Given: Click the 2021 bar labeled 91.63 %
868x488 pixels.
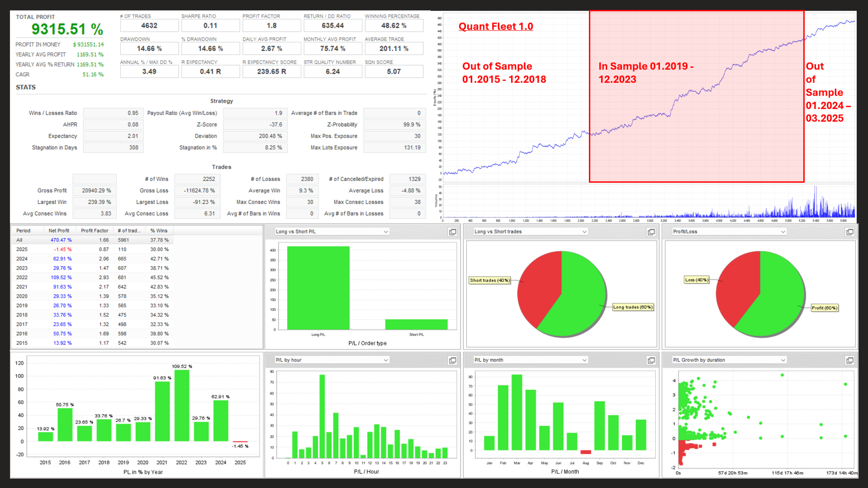Looking at the screenshot, I should tap(162, 412).
